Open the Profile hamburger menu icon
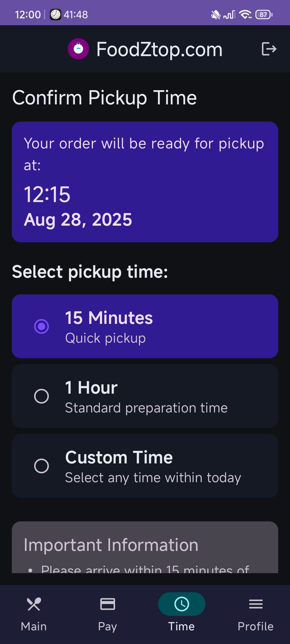 coord(256,604)
